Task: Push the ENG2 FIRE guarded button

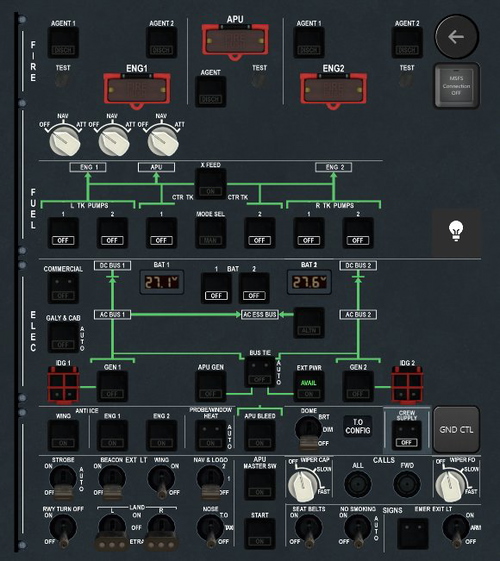Action: pyautogui.click(x=333, y=91)
